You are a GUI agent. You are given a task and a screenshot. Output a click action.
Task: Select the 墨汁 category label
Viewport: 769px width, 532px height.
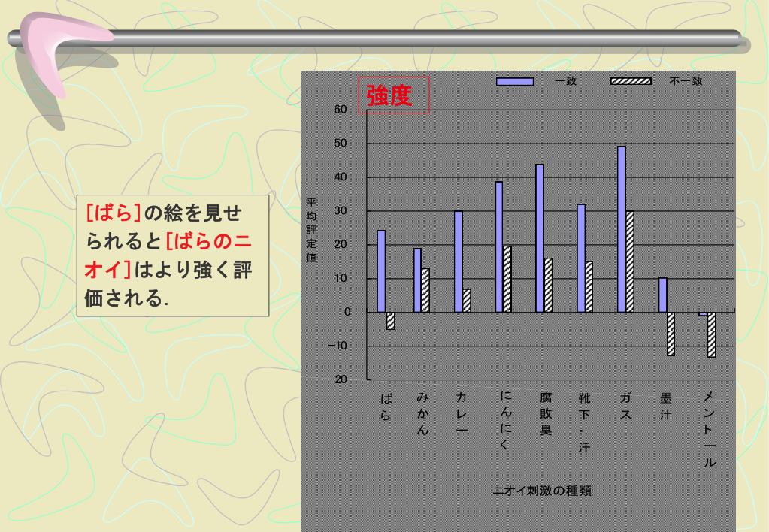point(665,407)
